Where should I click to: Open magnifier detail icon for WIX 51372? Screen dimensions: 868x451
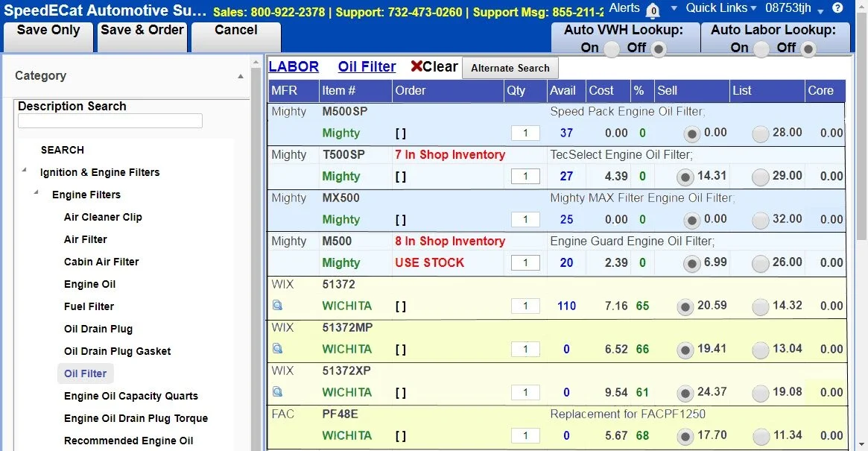277,306
